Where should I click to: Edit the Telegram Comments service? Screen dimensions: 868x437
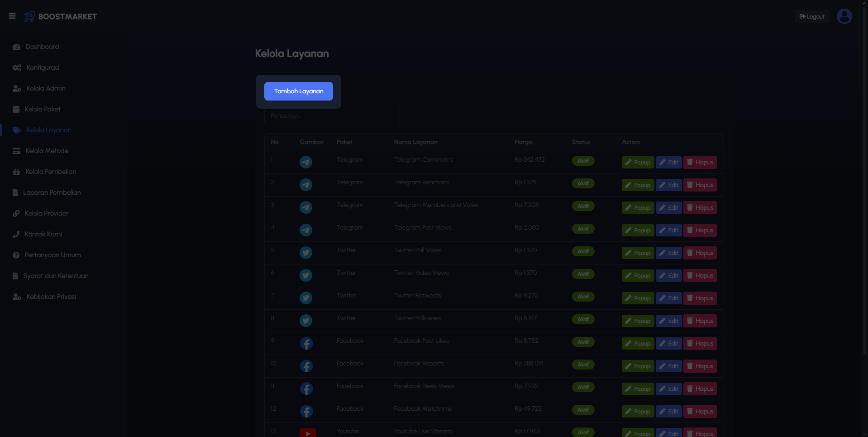tap(669, 162)
